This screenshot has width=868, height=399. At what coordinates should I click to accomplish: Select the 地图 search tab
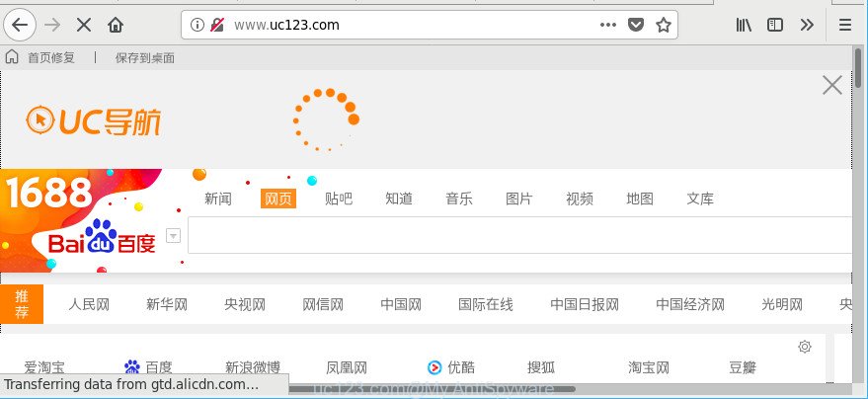point(640,199)
